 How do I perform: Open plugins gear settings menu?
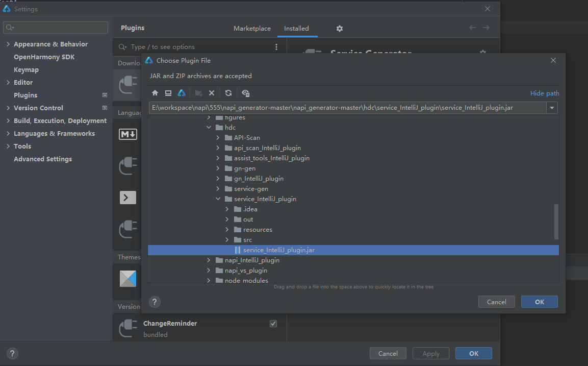[x=339, y=29]
